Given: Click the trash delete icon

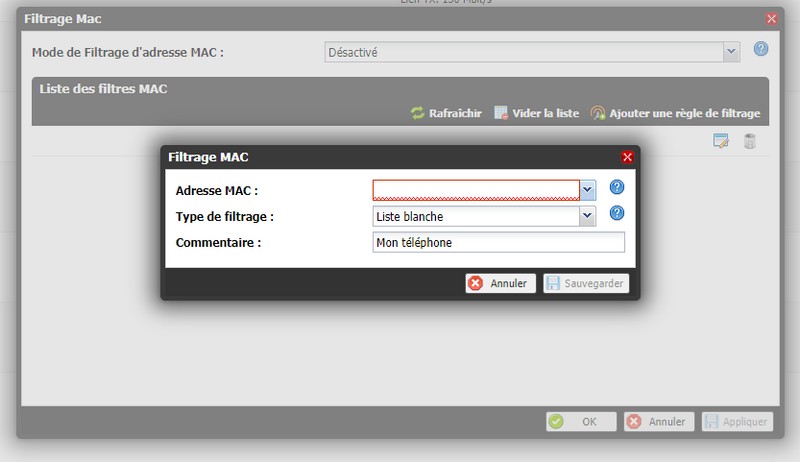Looking at the screenshot, I should pyautogui.click(x=750, y=142).
